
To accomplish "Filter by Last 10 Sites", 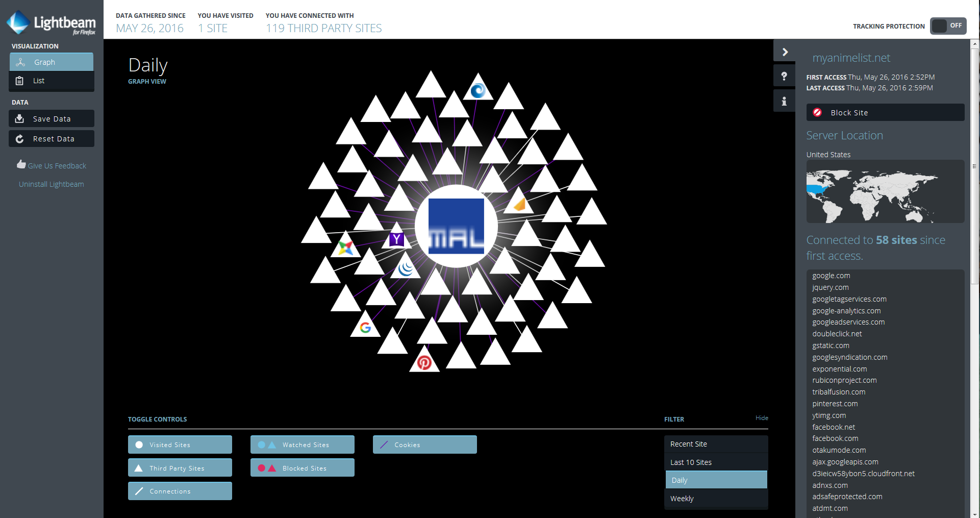I will [x=716, y=462].
